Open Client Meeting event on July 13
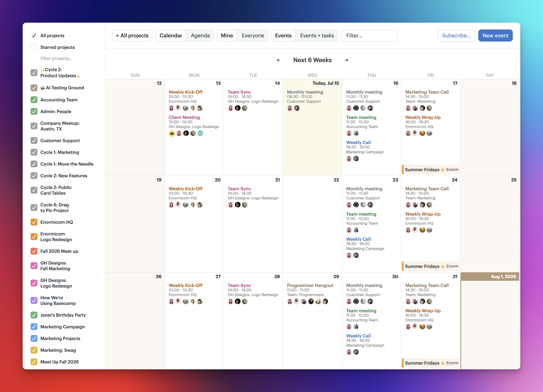This screenshot has height=392, width=543. click(184, 117)
